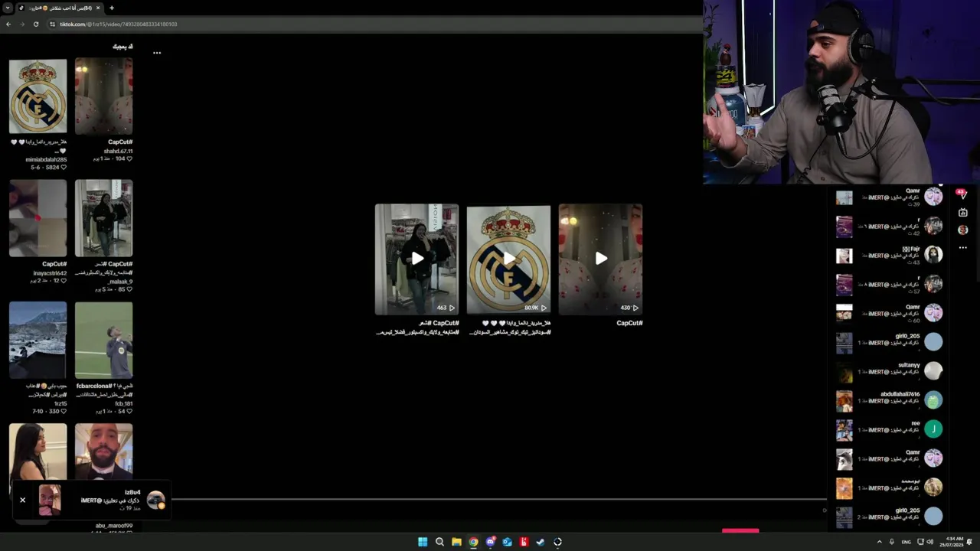Click Fajr's profile avatar
The image size is (980, 551).
click(933, 255)
